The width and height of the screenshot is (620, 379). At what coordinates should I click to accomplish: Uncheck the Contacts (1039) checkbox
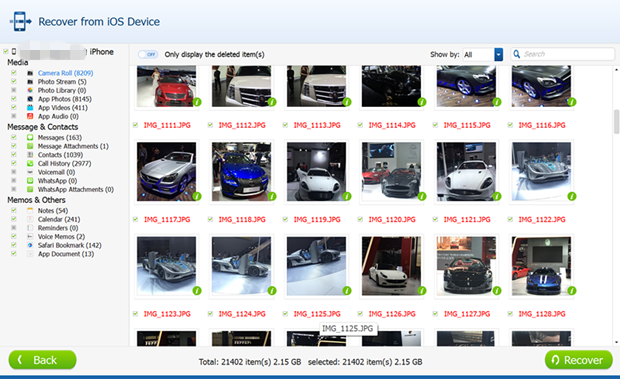pyautogui.click(x=14, y=155)
